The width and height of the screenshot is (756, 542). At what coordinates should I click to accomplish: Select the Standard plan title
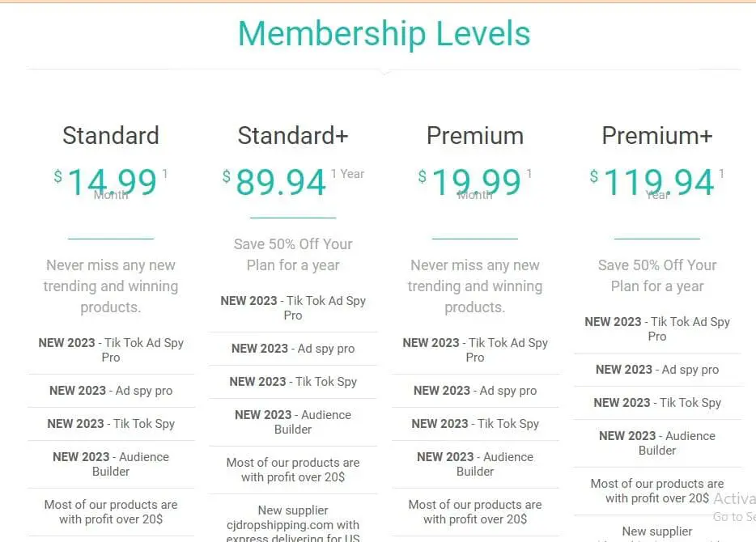tap(111, 136)
